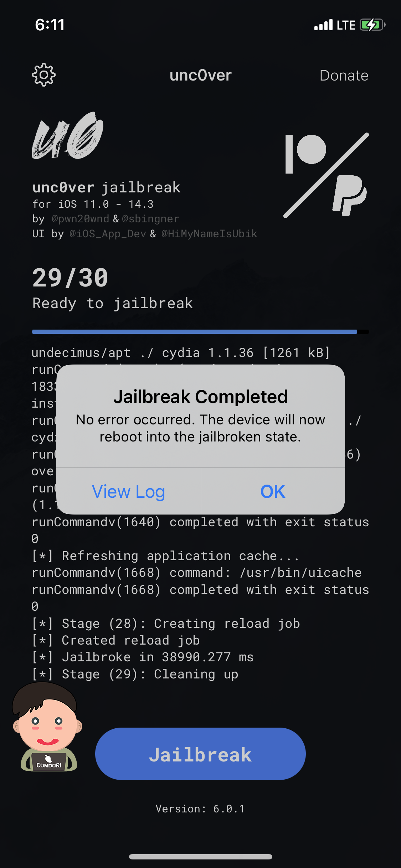This screenshot has width=401, height=868.
Task: Open the @iOS_App_Dev credit link
Action: coord(108,234)
